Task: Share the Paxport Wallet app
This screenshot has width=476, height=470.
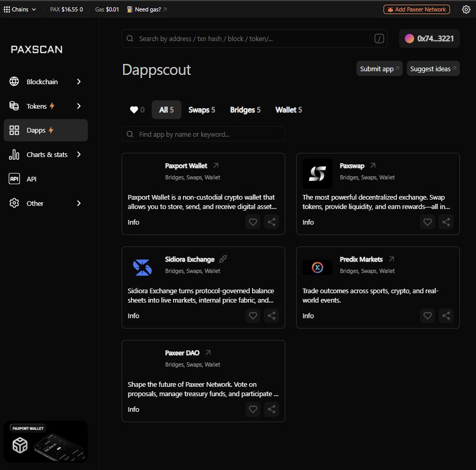Action: (x=271, y=222)
